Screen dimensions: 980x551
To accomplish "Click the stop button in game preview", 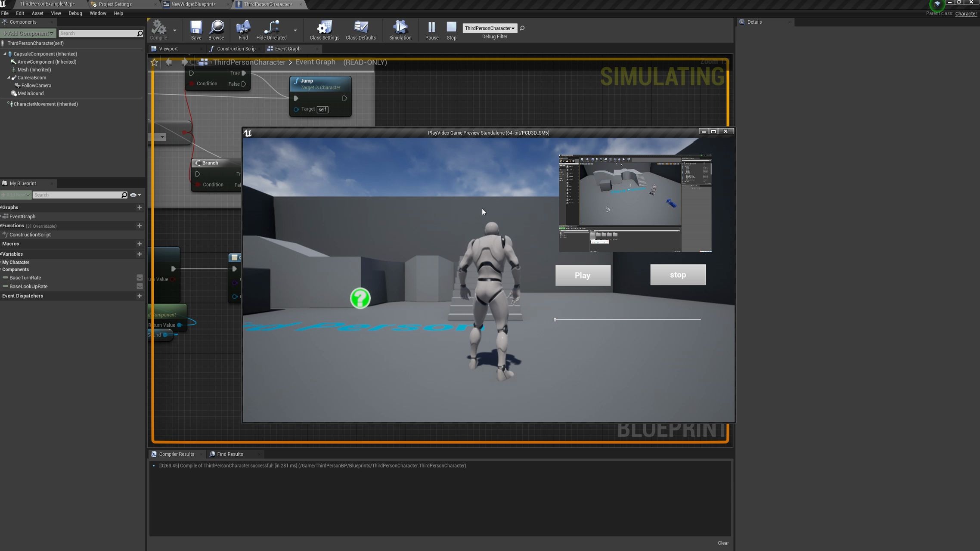I will pyautogui.click(x=678, y=275).
